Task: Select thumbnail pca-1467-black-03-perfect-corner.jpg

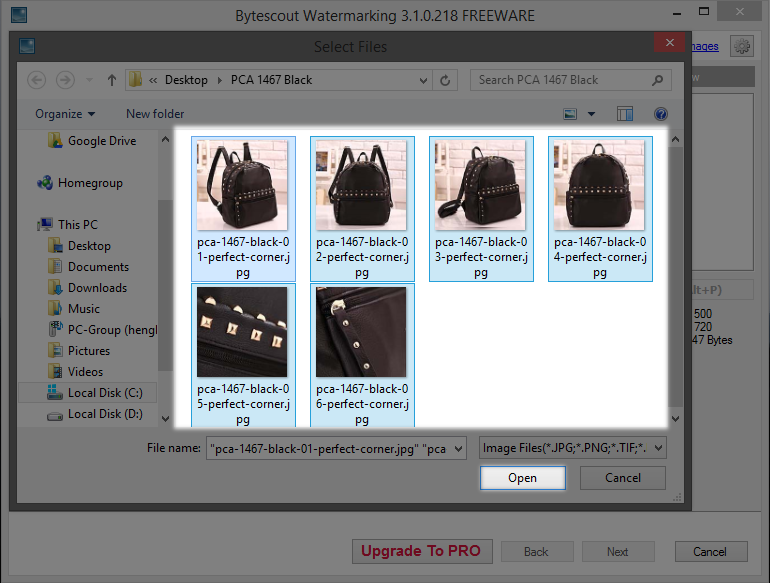Action: [480, 207]
